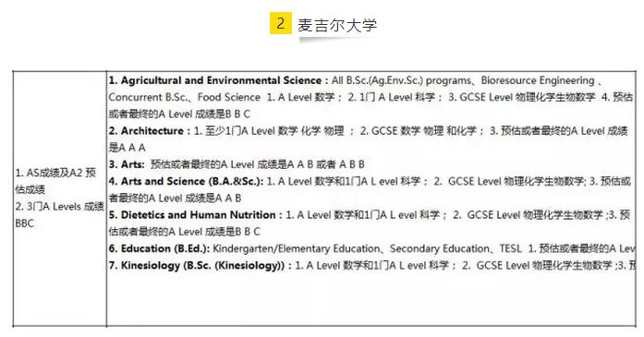Click the 麦吉尔大学 heading text

pos(337,25)
